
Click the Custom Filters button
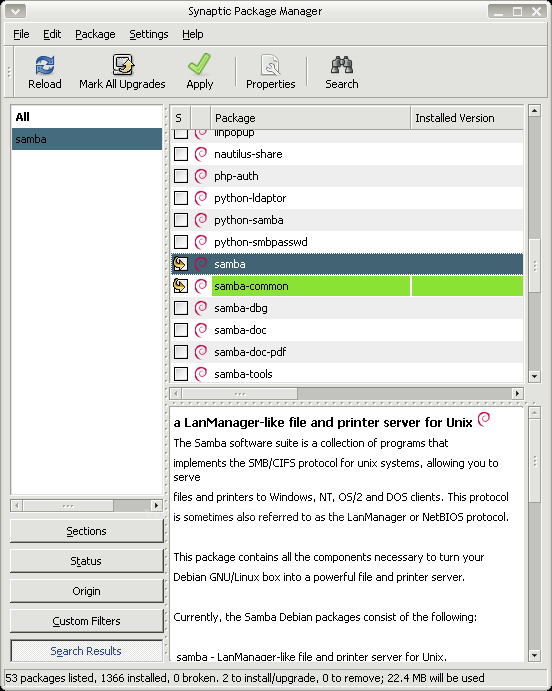tap(86, 621)
